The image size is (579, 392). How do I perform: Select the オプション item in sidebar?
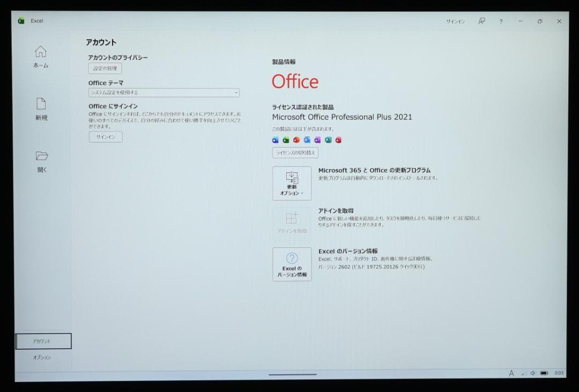pos(42,357)
